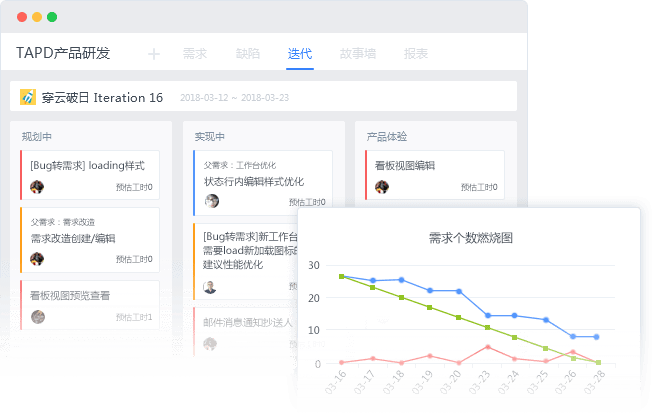Open the 看板视图预览查看 card
Screen dimensions: 652x413
(90, 305)
